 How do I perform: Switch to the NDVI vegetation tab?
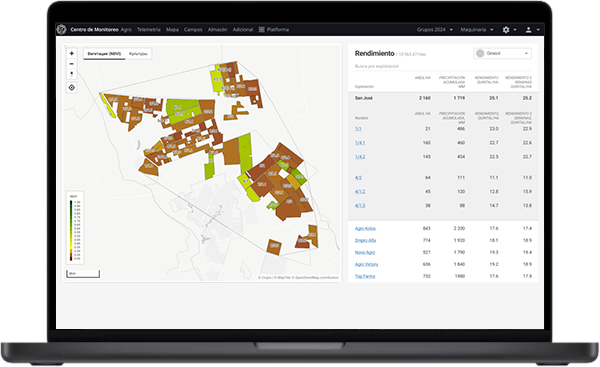click(104, 54)
